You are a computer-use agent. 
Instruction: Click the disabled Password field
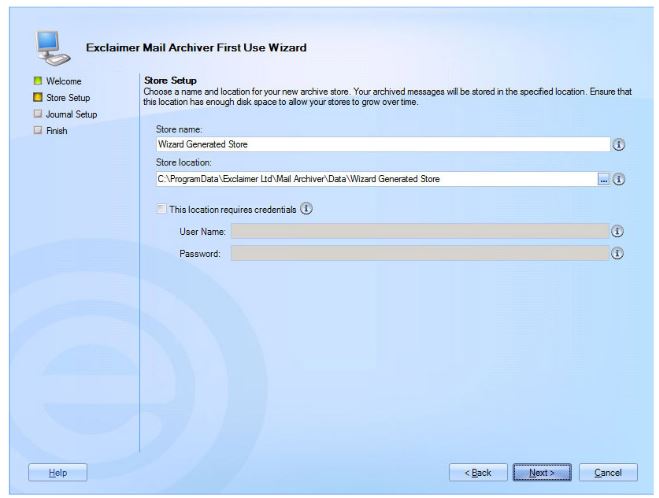click(x=420, y=253)
